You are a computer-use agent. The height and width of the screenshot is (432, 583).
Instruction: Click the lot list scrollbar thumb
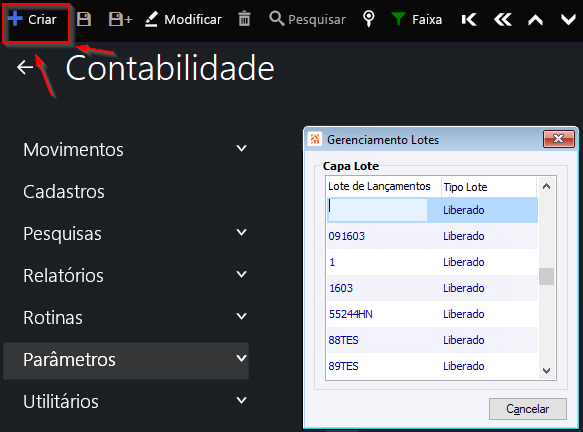[546, 277]
